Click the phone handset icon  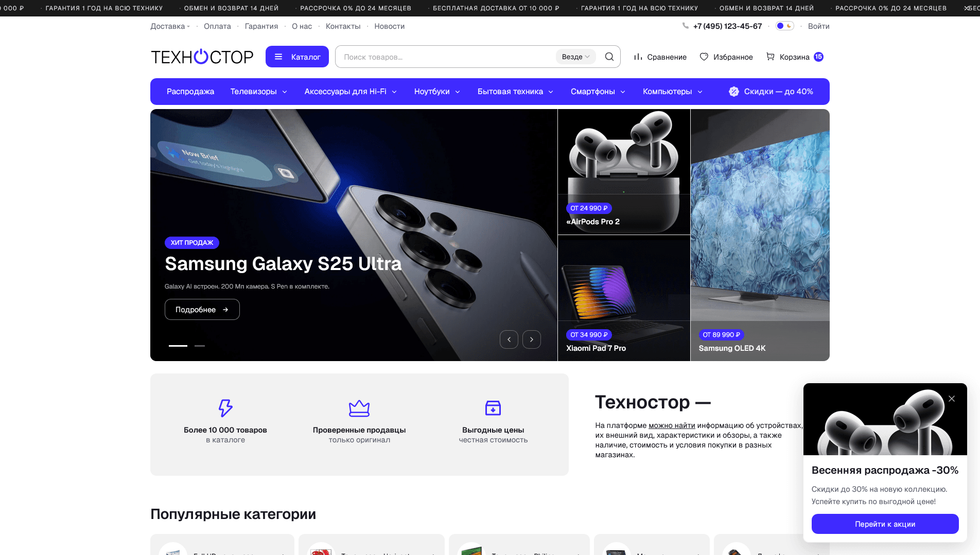tap(686, 26)
